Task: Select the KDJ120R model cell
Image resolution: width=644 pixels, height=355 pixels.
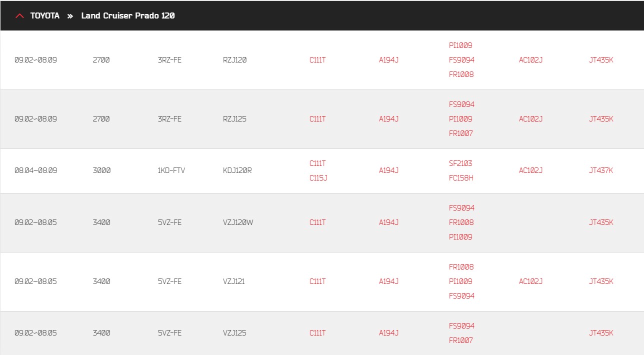Action: [x=237, y=170]
